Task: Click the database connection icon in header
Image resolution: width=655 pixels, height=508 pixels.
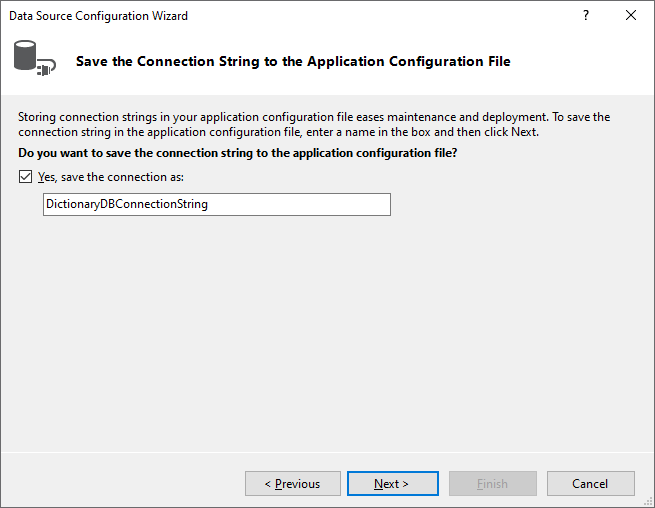Action: pos(32,58)
